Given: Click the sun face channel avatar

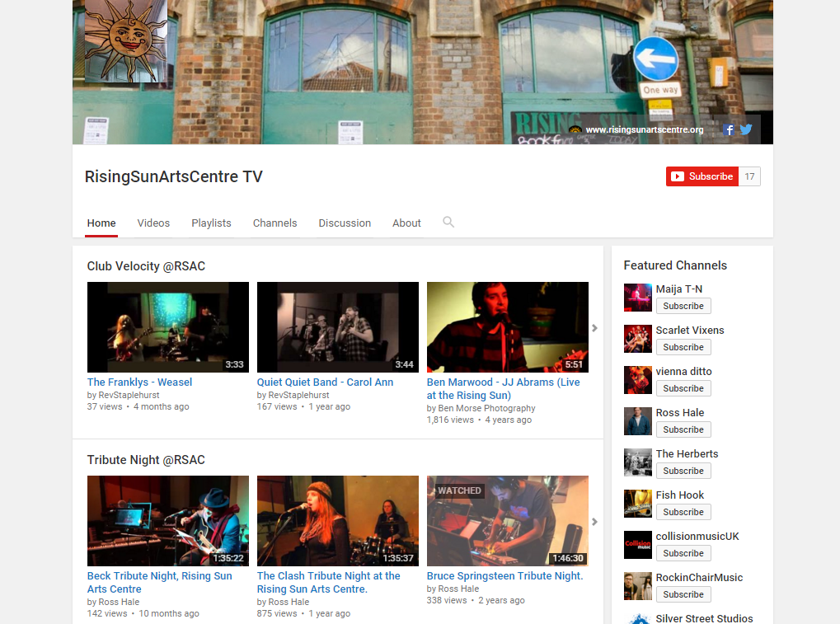Looking at the screenshot, I should click(x=126, y=41).
